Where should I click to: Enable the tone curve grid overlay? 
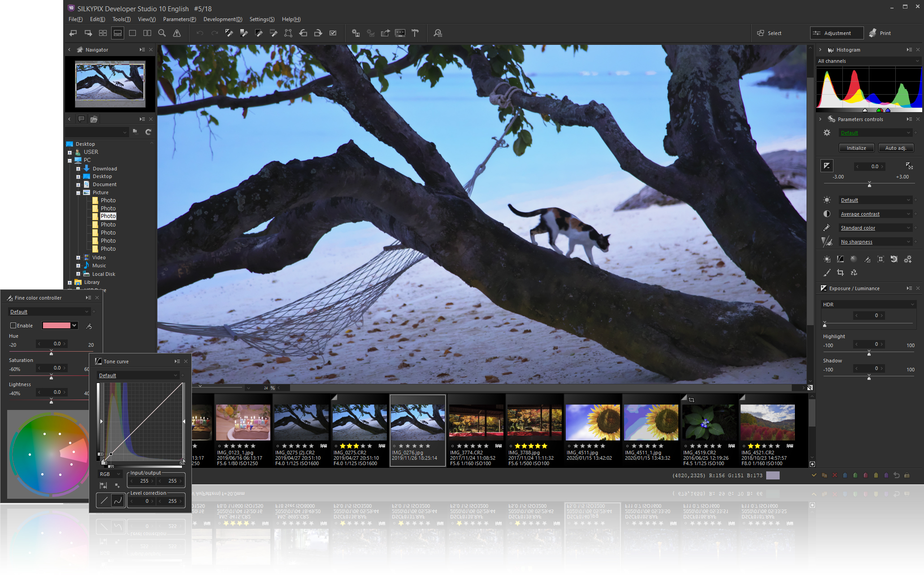pos(103,486)
